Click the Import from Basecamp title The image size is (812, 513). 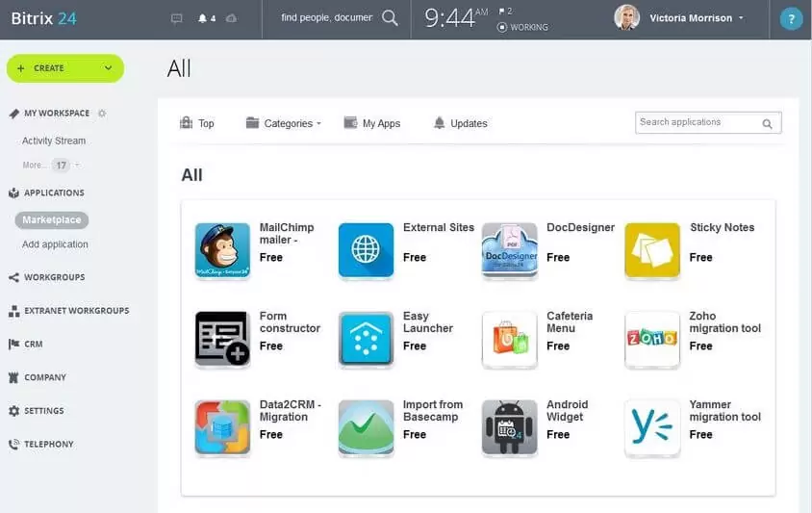point(433,411)
